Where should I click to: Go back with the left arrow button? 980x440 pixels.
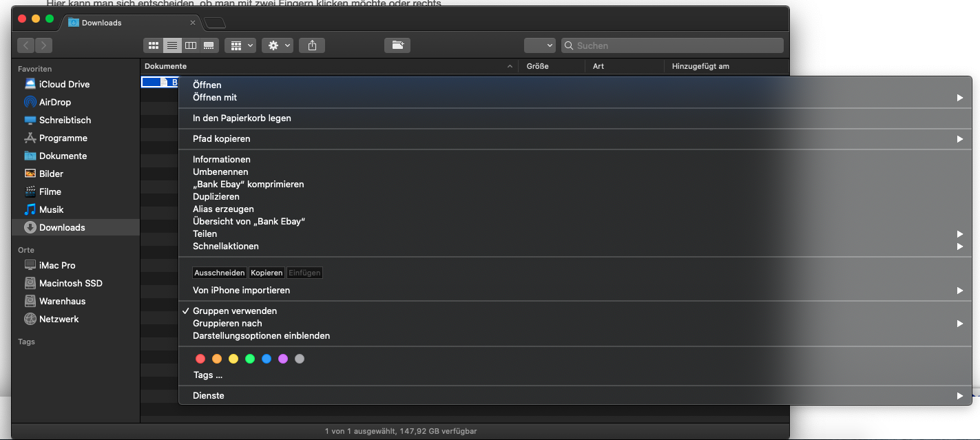pos(26,45)
